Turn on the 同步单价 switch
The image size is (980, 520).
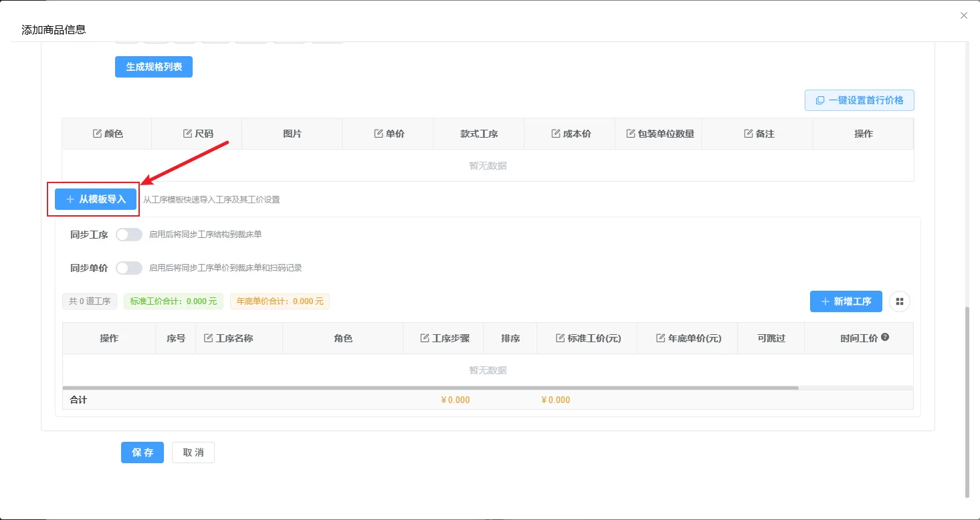[x=129, y=268]
